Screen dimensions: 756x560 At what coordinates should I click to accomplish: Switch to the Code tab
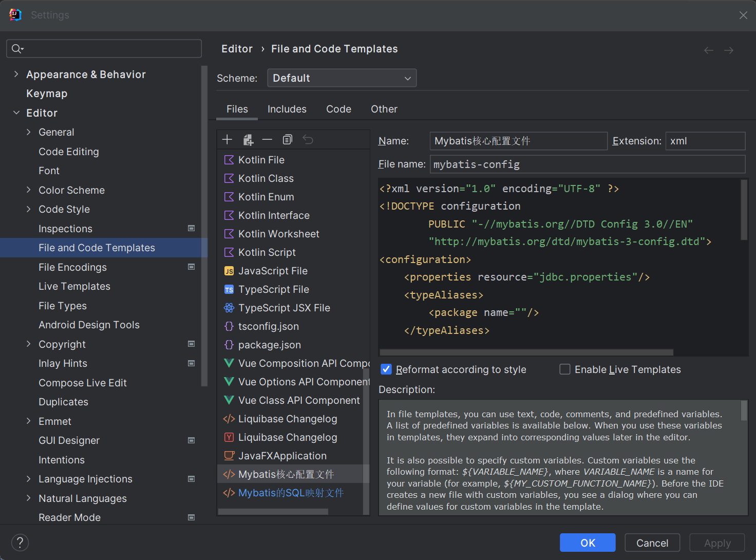pyautogui.click(x=339, y=109)
